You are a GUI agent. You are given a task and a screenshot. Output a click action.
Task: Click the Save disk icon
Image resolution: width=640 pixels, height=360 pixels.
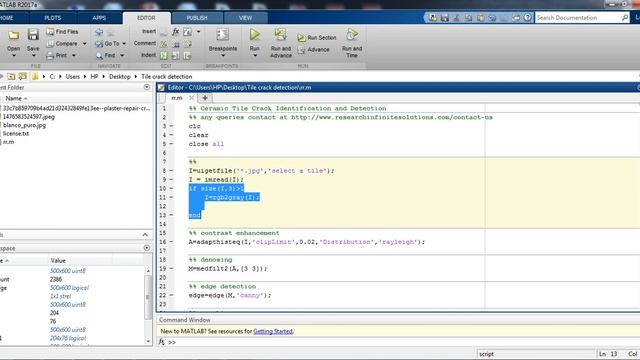(33, 35)
